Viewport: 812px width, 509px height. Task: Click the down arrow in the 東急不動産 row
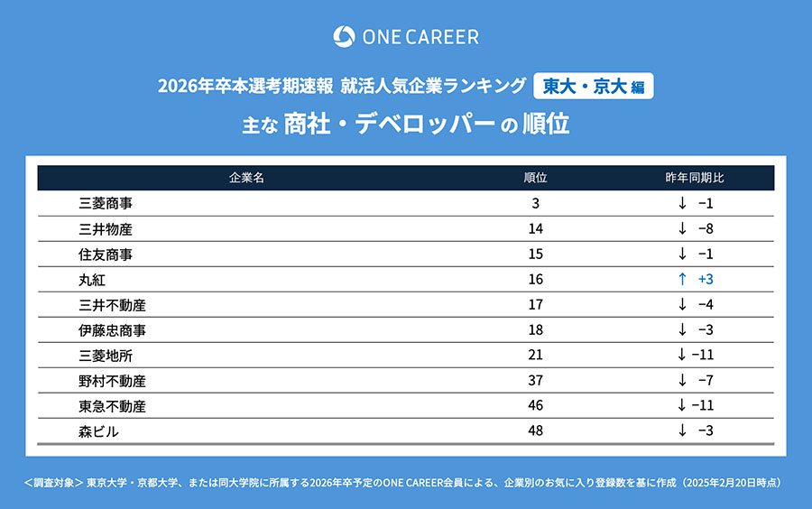[x=682, y=406]
